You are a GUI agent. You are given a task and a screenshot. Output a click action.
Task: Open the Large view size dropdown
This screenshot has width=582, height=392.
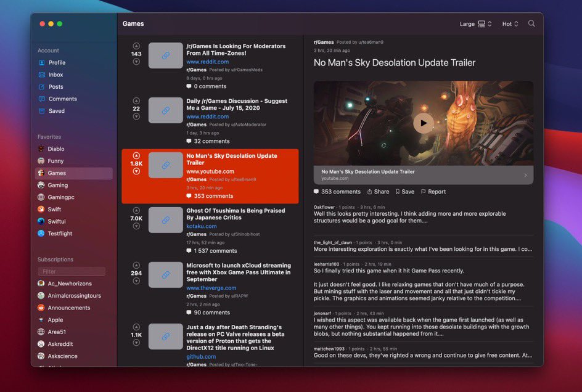[475, 24]
